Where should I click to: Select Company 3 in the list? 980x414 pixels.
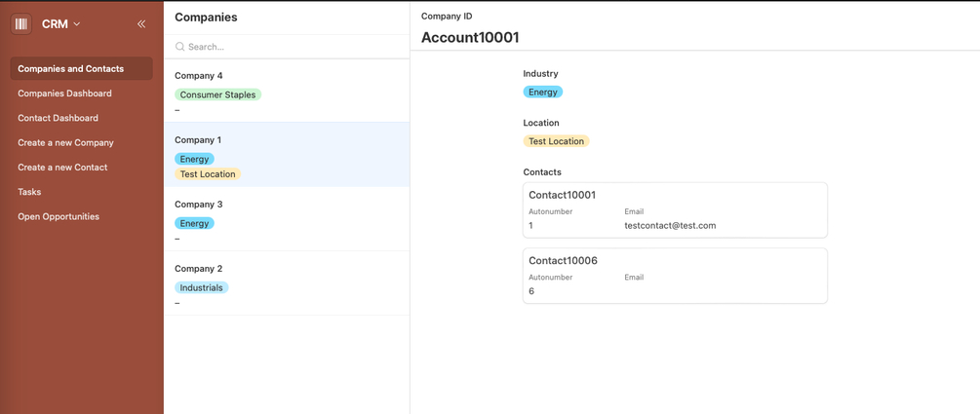pos(199,205)
